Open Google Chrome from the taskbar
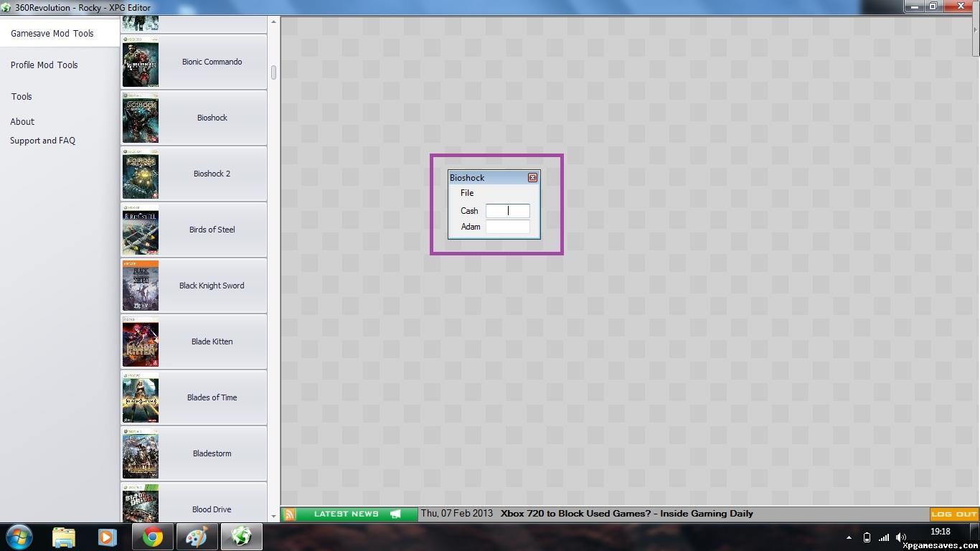The height and width of the screenshot is (551, 980). [x=152, y=537]
